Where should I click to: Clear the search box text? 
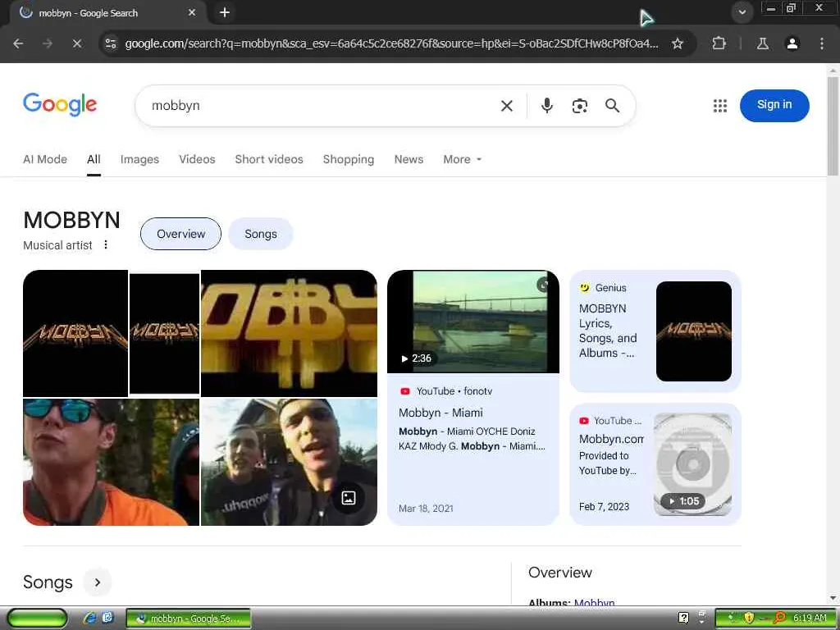pos(507,106)
